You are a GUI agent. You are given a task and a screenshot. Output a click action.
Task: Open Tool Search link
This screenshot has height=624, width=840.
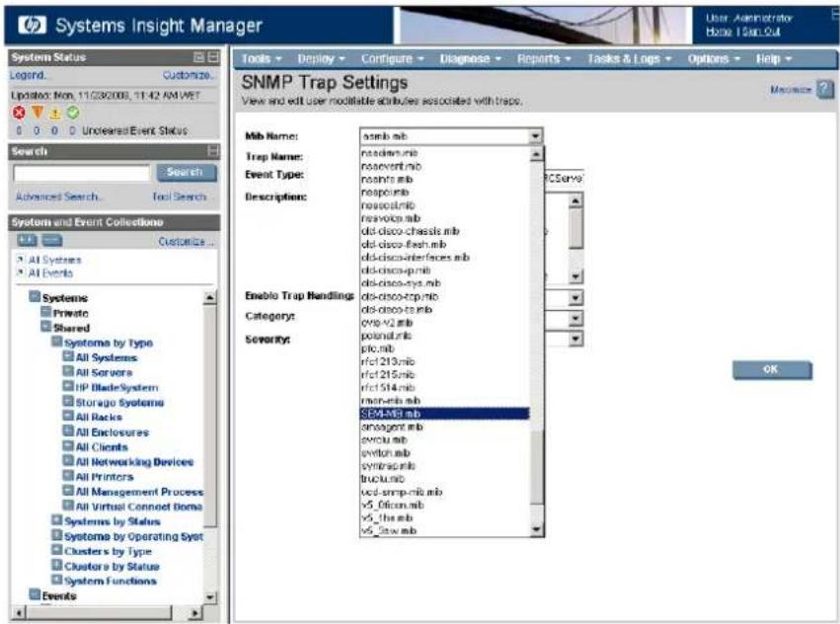(x=179, y=196)
